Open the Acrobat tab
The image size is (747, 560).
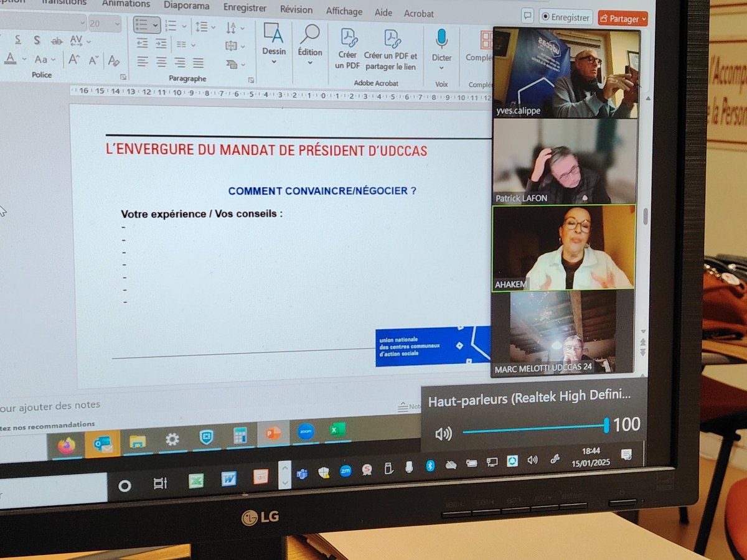[418, 13]
